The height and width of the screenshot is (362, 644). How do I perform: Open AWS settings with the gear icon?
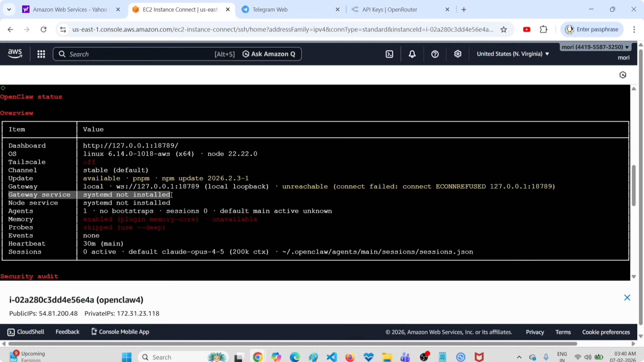pyautogui.click(x=458, y=54)
